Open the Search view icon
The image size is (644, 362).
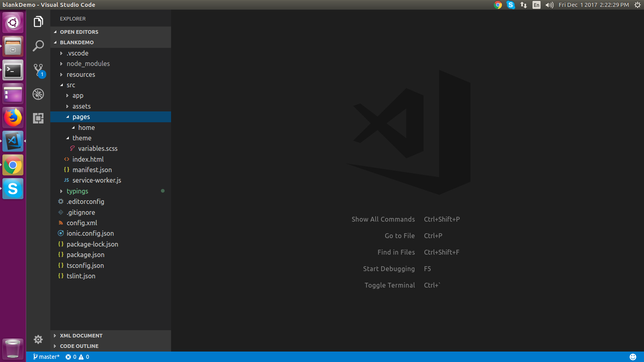click(x=38, y=46)
